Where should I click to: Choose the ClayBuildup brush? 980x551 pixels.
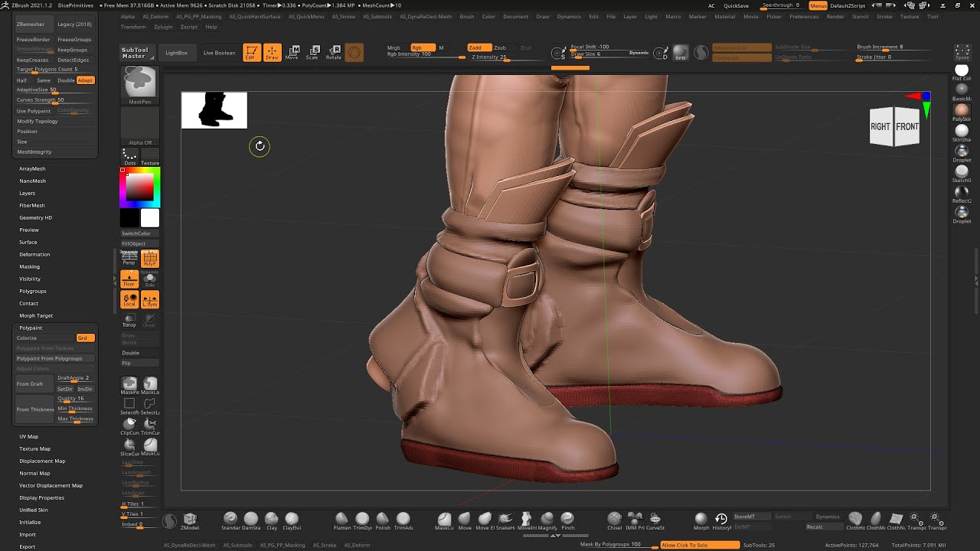[x=292, y=521]
